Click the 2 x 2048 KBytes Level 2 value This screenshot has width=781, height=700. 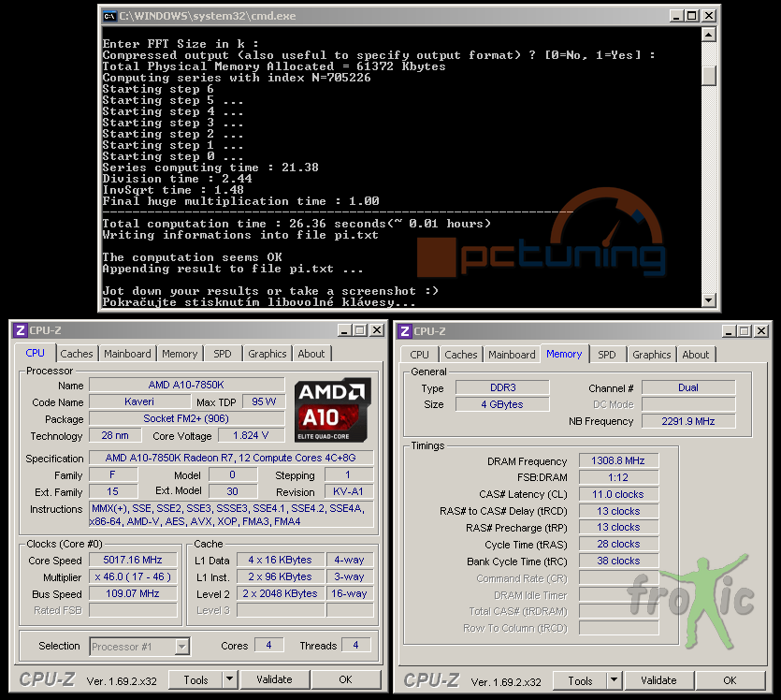tap(281, 594)
